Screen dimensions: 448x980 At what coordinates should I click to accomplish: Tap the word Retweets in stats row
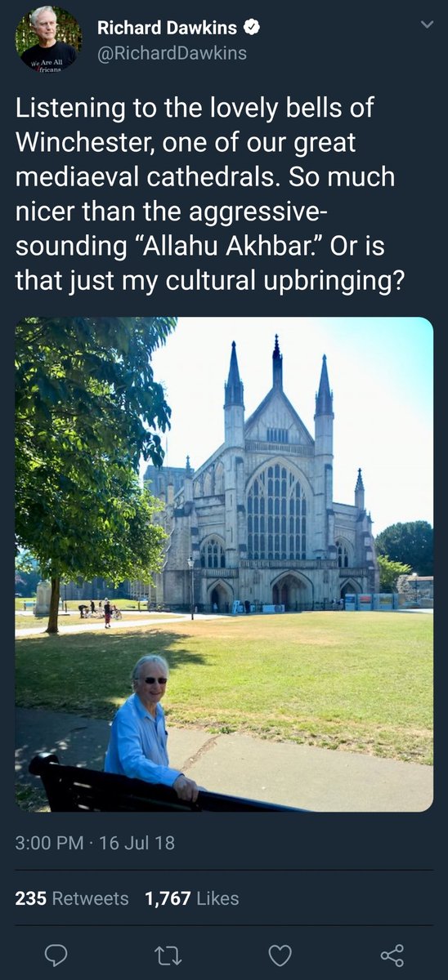[x=90, y=898]
